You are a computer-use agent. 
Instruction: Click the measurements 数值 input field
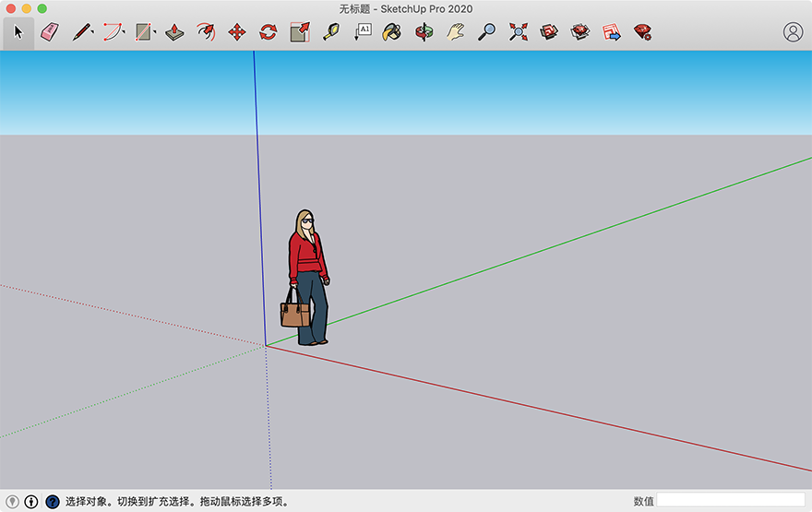730,500
